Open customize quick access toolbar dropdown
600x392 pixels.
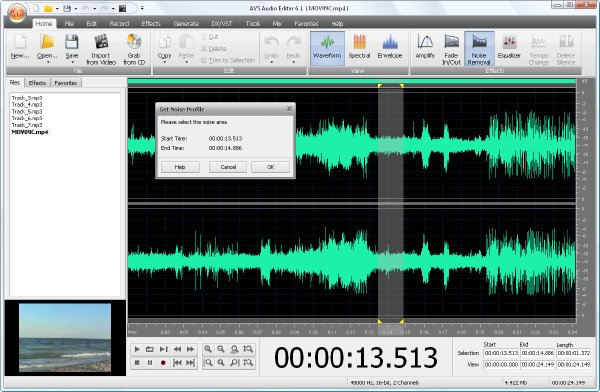[x=142, y=8]
